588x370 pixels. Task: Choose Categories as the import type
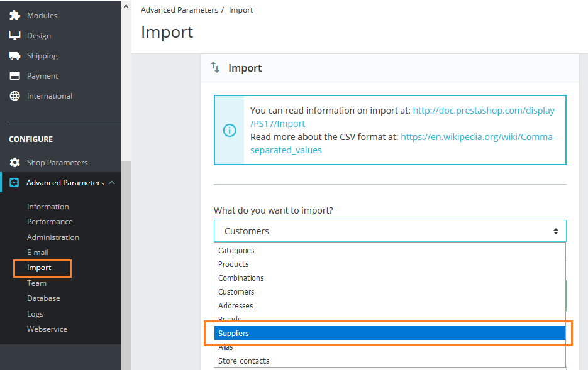pos(236,250)
